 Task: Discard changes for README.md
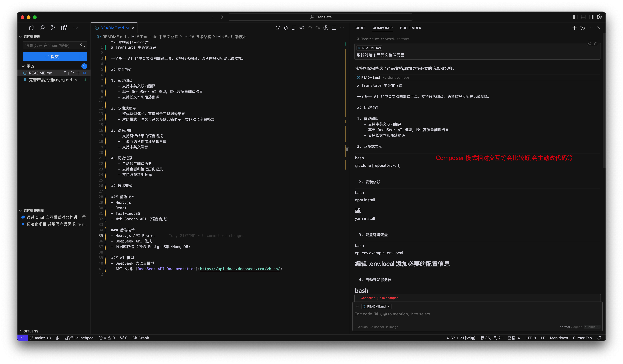(x=72, y=73)
